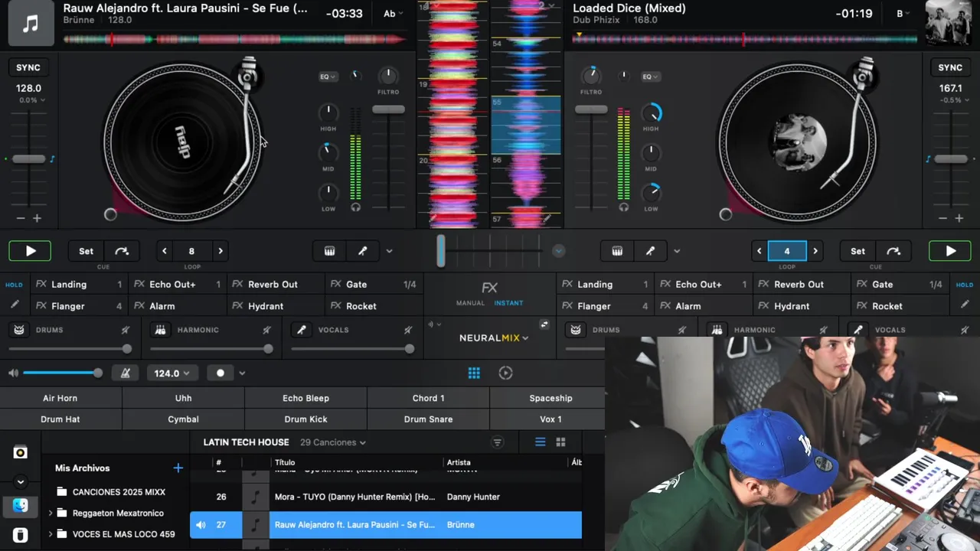
Task: Switch library to list view icon
Action: coord(540,442)
